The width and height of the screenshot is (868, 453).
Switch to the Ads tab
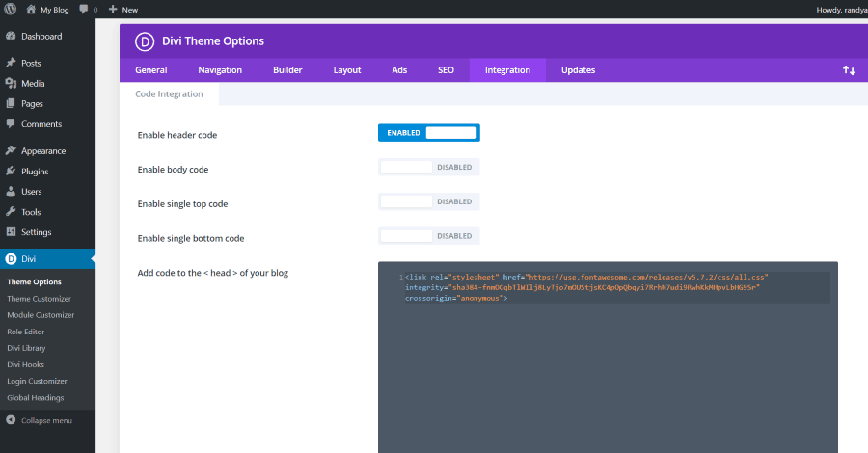tap(399, 70)
